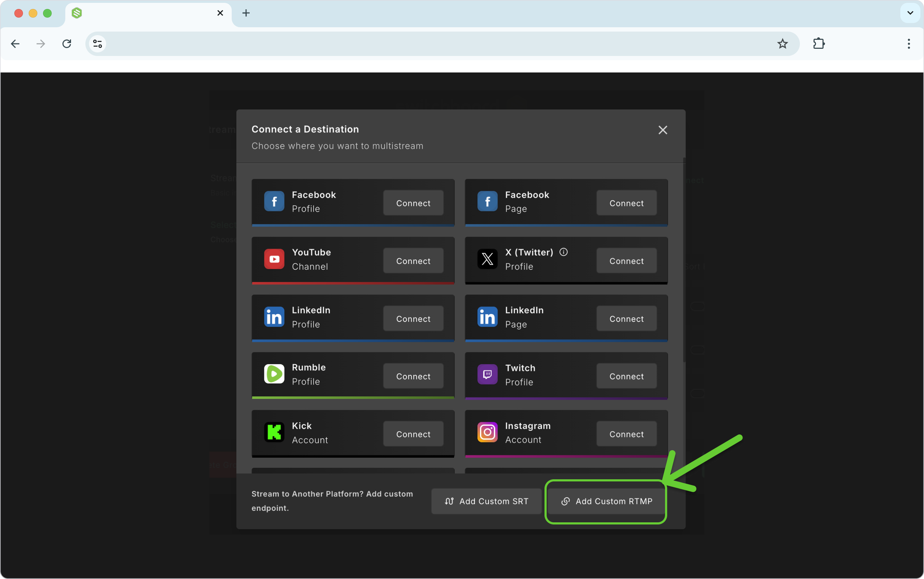This screenshot has height=579, width=924.
Task: Connect Kick Account destination
Action: coord(413,434)
